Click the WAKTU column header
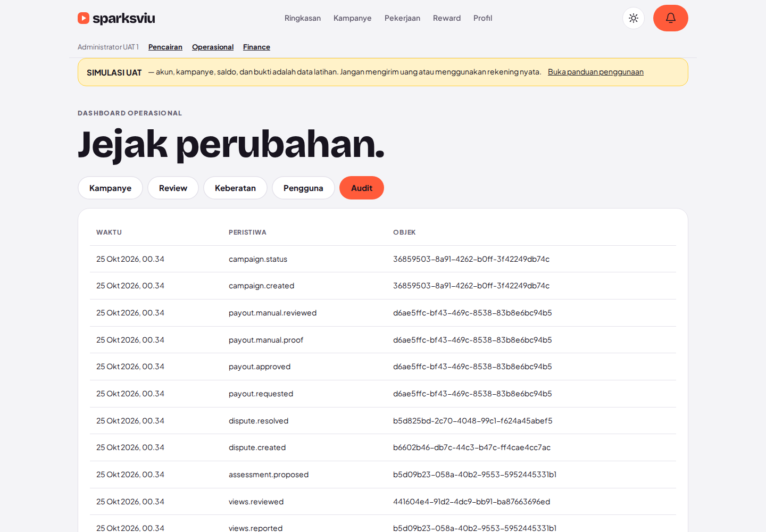 (x=109, y=232)
